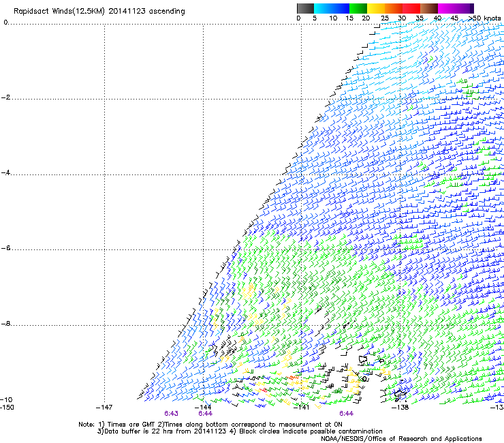504x443 pixels.
Task: Click the '-144' longitude axis label
Action: [203, 408]
